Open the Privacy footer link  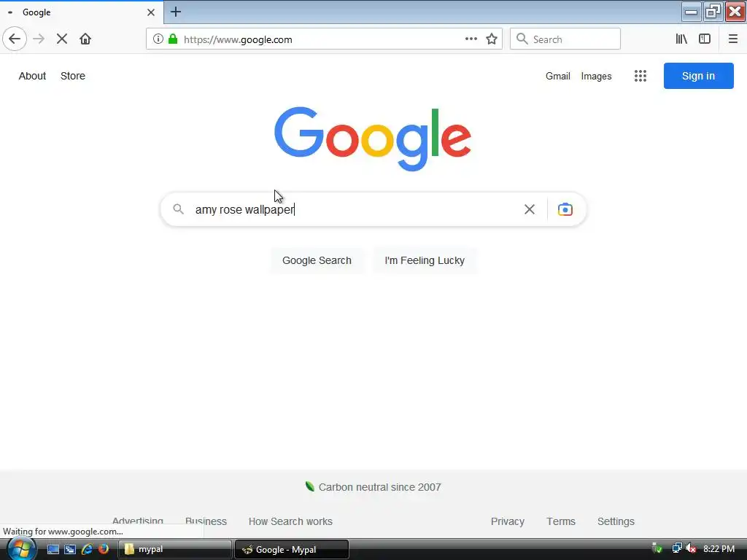point(508,521)
